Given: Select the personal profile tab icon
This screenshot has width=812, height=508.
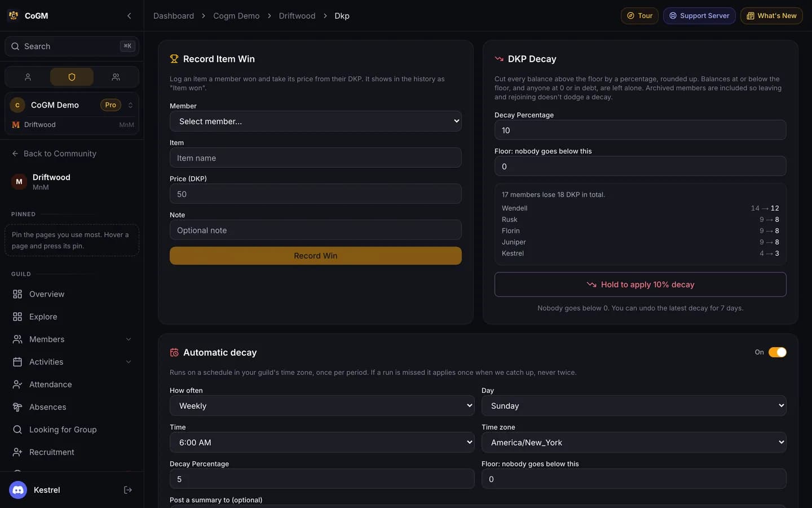Looking at the screenshot, I should (28, 77).
